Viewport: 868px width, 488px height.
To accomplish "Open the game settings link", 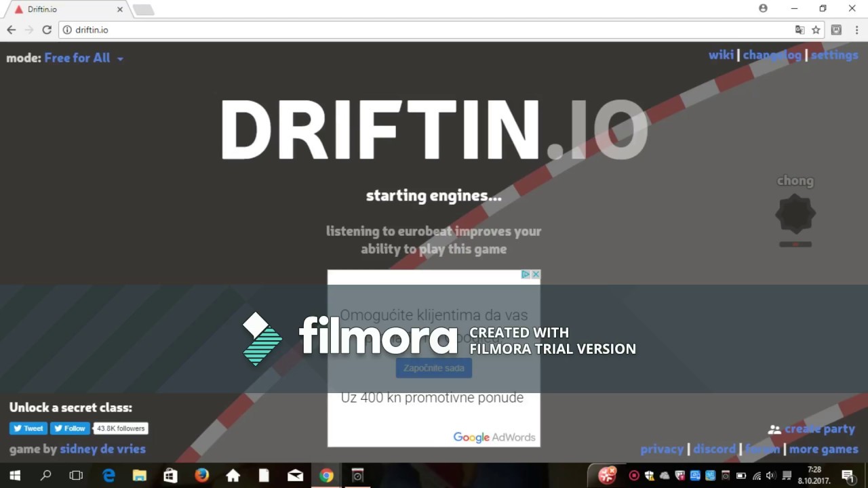I will pos(834,55).
